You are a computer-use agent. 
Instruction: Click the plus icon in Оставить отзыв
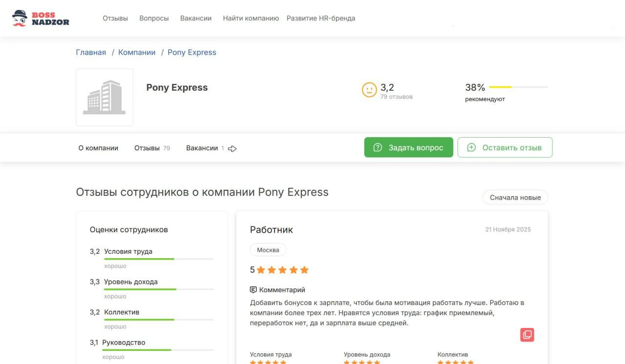[x=471, y=147]
